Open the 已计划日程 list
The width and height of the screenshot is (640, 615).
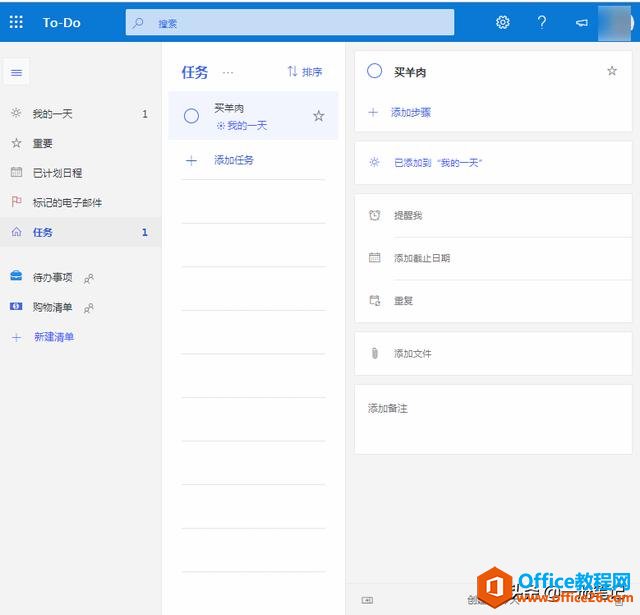[x=57, y=173]
